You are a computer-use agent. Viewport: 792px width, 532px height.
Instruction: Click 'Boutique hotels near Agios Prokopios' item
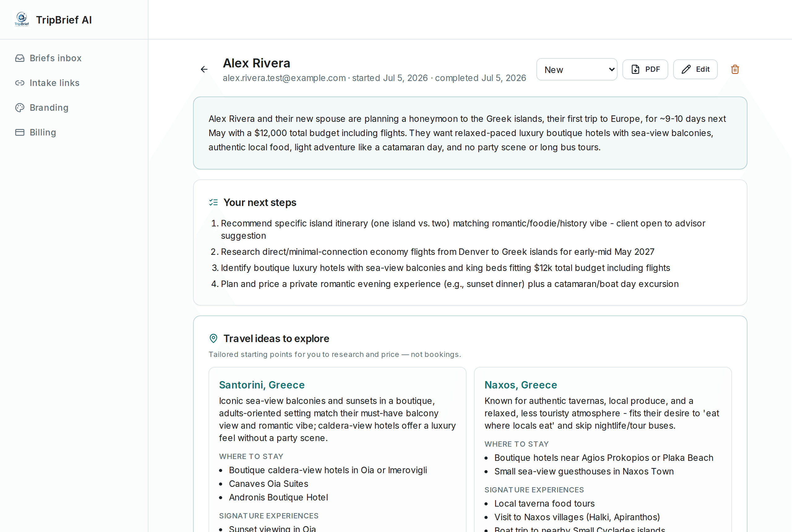click(x=604, y=458)
